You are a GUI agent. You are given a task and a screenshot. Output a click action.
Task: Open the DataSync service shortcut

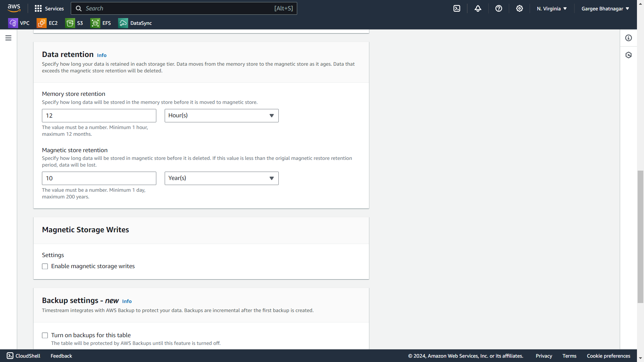[135, 23]
